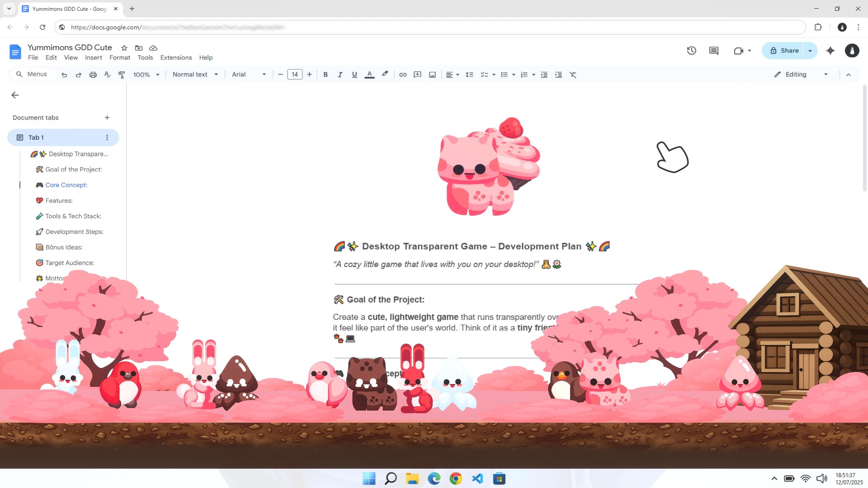Open Core Concept in the outline

coord(66,185)
